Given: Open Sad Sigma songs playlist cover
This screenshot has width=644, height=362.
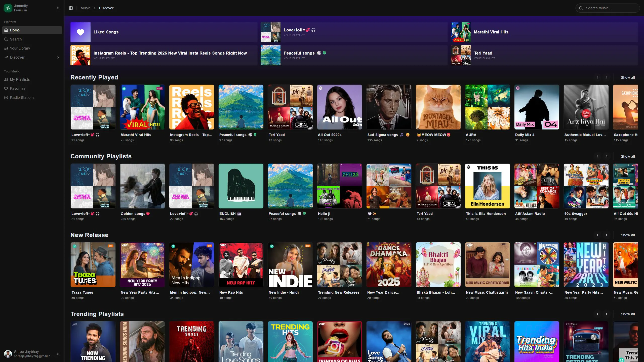Looking at the screenshot, I should tap(389, 107).
